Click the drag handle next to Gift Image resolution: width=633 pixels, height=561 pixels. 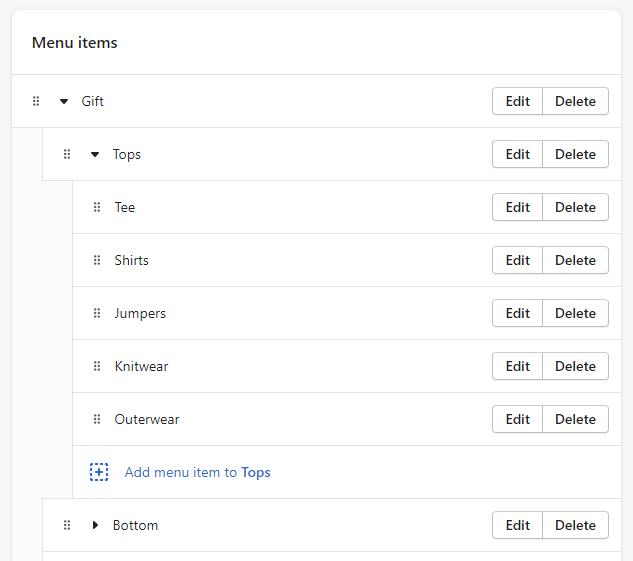[x=36, y=101]
